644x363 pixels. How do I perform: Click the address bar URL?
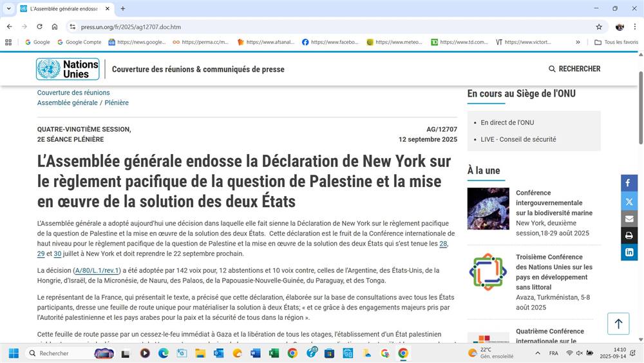click(x=131, y=26)
